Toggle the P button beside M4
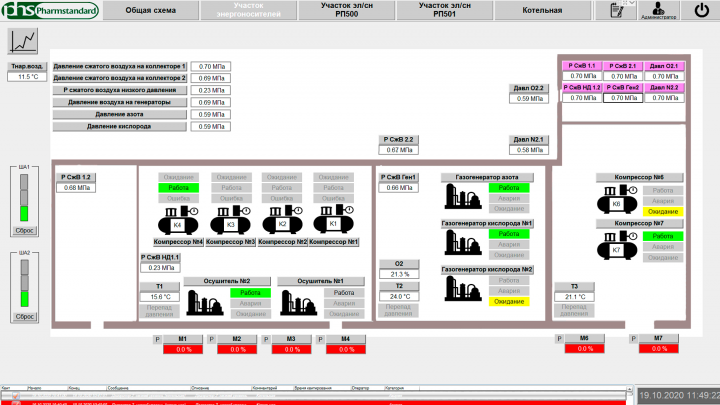 pyautogui.click(x=321, y=339)
